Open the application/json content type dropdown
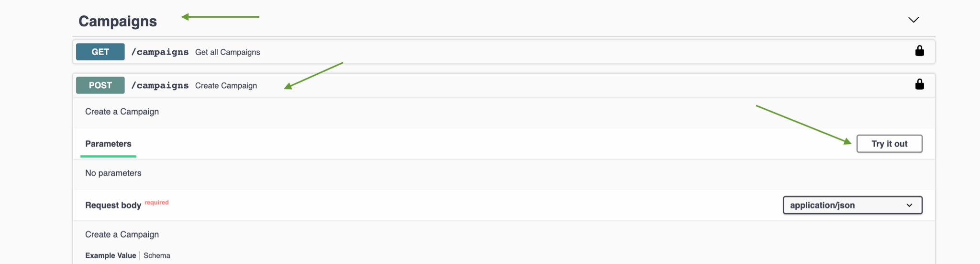Image resolution: width=980 pixels, height=264 pixels. (x=852, y=205)
